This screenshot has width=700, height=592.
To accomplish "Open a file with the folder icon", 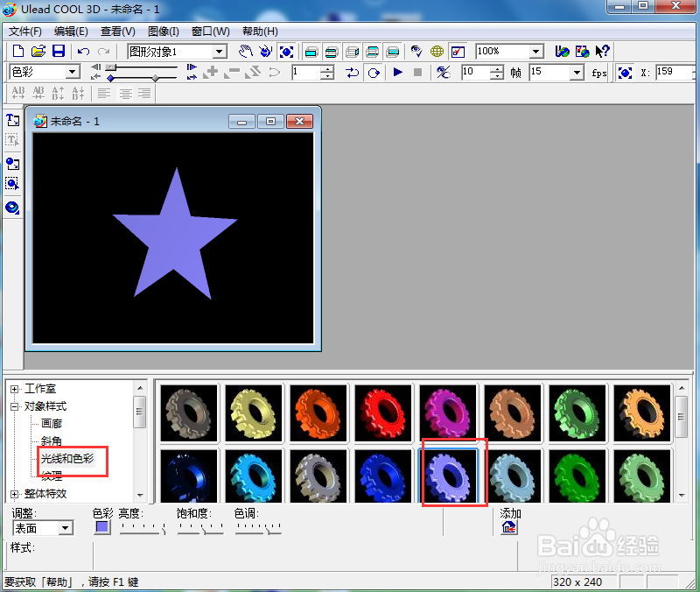I will [x=38, y=51].
